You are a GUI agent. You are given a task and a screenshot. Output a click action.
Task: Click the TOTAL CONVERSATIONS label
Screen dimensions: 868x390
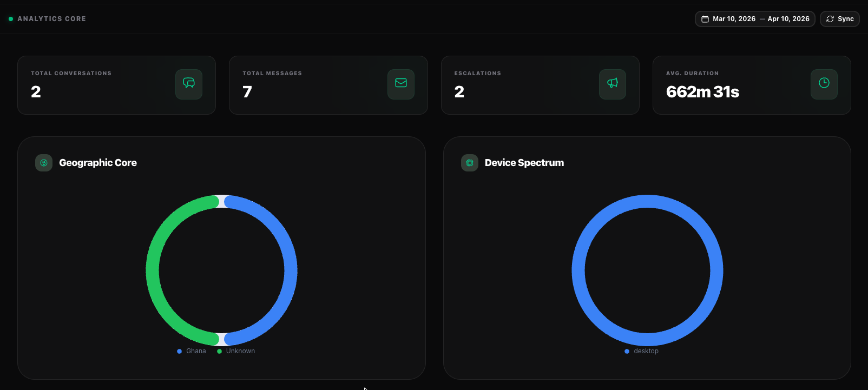pos(71,73)
